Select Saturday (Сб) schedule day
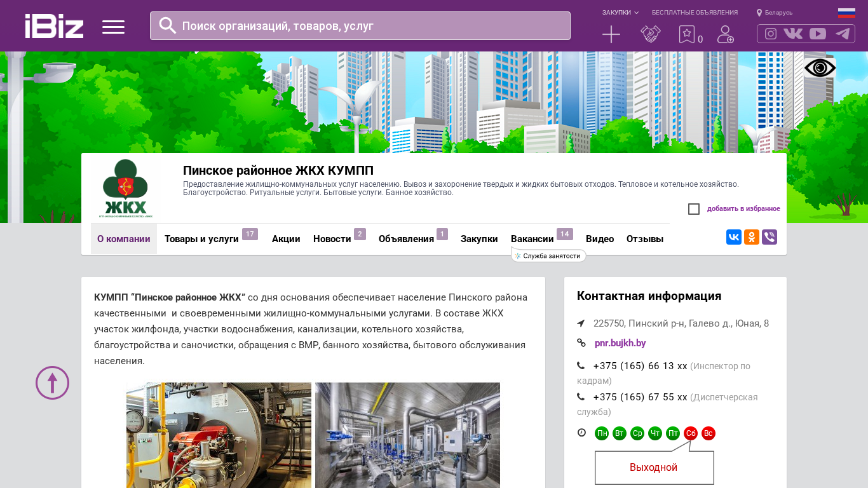The width and height of the screenshot is (868, 488). 691,433
